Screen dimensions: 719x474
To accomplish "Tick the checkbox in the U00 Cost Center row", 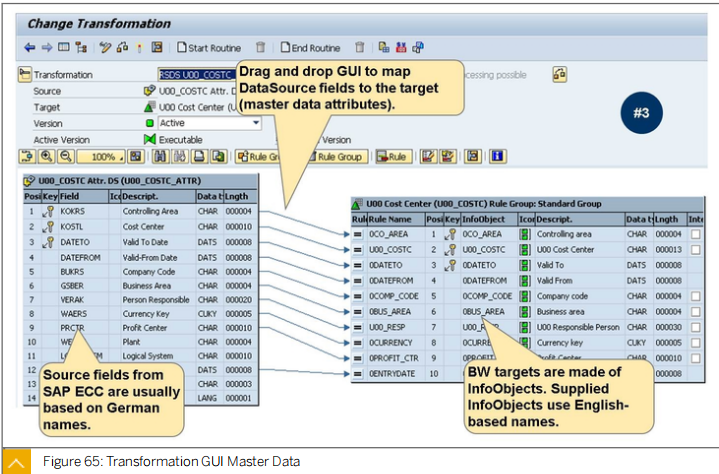I will click(696, 250).
